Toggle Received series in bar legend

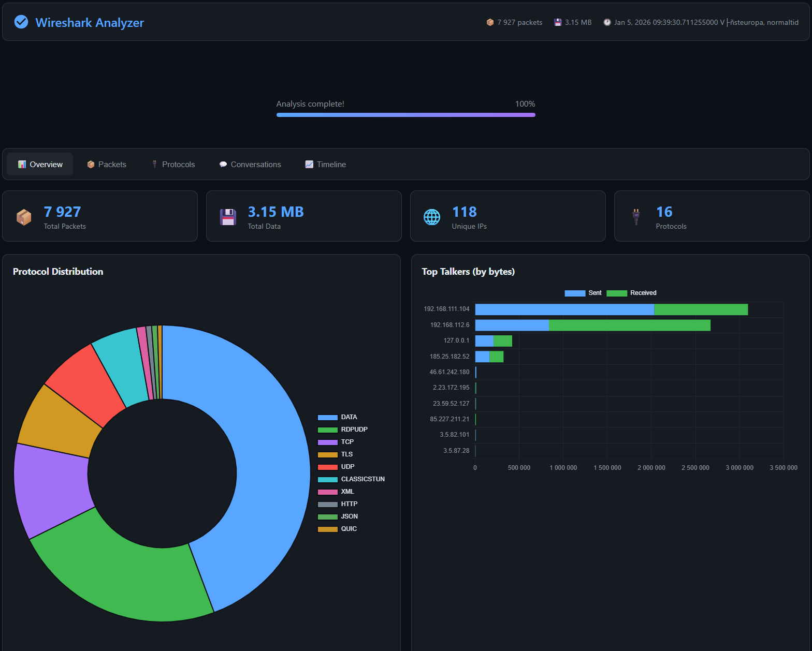(x=631, y=293)
